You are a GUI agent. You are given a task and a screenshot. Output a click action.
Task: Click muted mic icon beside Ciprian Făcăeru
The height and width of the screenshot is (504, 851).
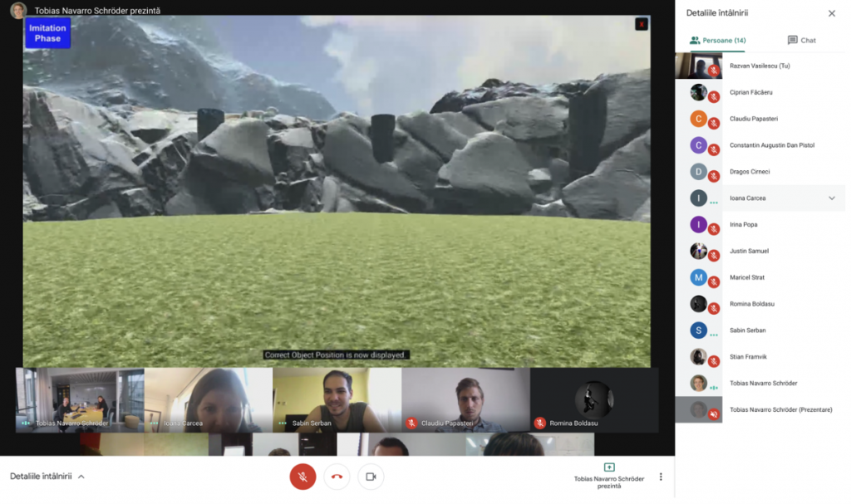(713, 97)
